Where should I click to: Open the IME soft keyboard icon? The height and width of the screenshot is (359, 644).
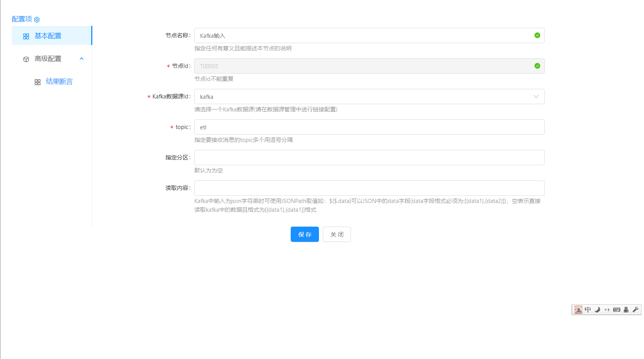[617, 310]
